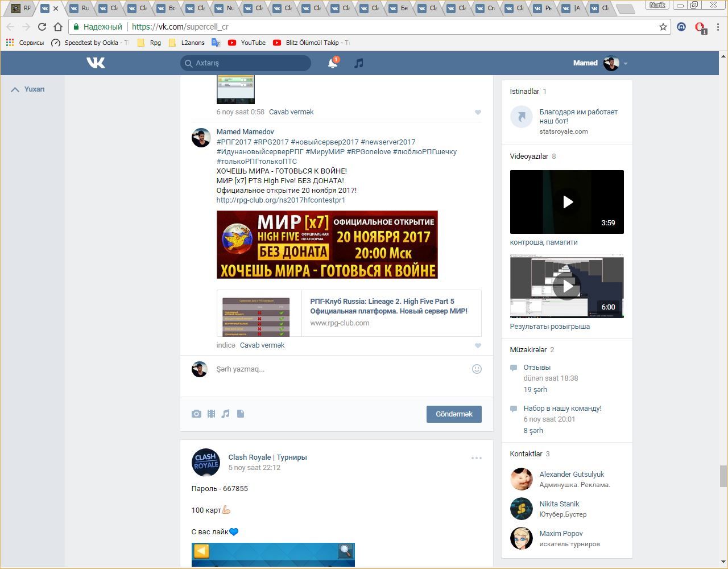Click Yuxarı to jump to top
The width and height of the screenshot is (728, 569).
[x=28, y=89]
